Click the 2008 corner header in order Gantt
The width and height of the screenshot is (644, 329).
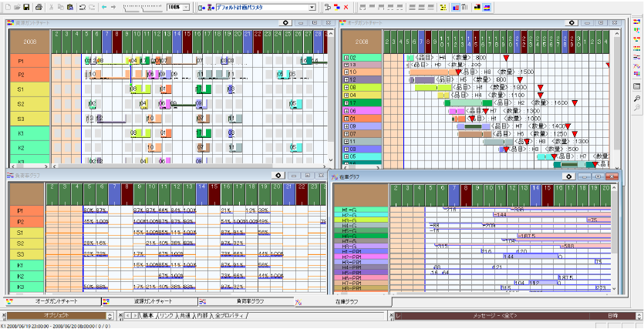pyautogui.click(x=362, y=41)
